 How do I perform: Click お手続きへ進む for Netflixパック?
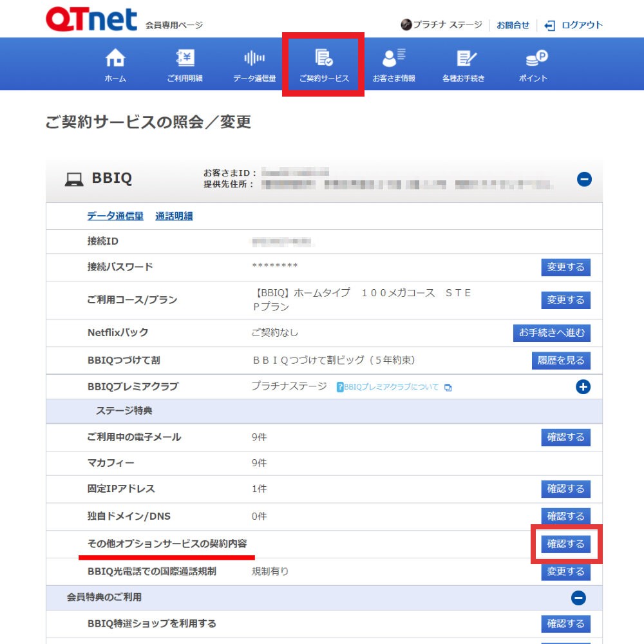click(552, 333)
